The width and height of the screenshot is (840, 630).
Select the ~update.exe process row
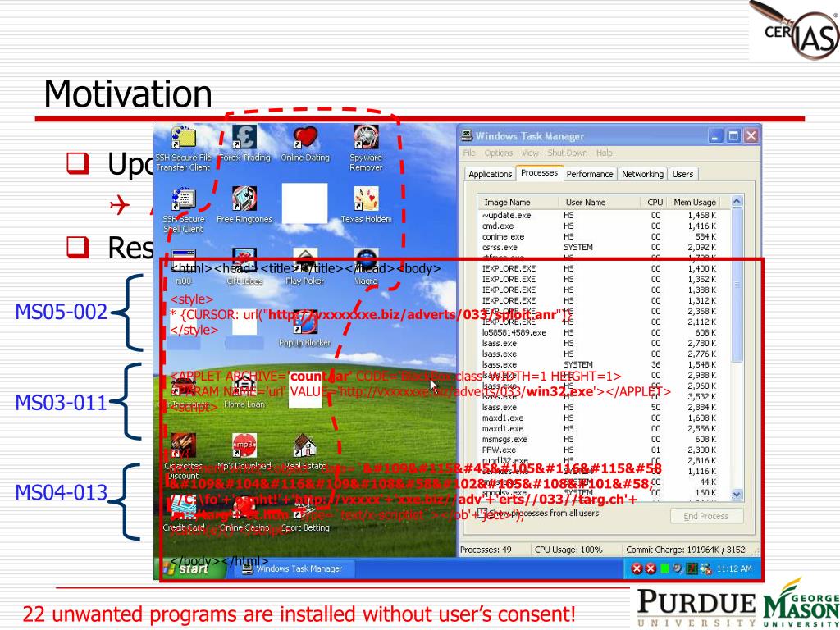click(x=600, y=216)
